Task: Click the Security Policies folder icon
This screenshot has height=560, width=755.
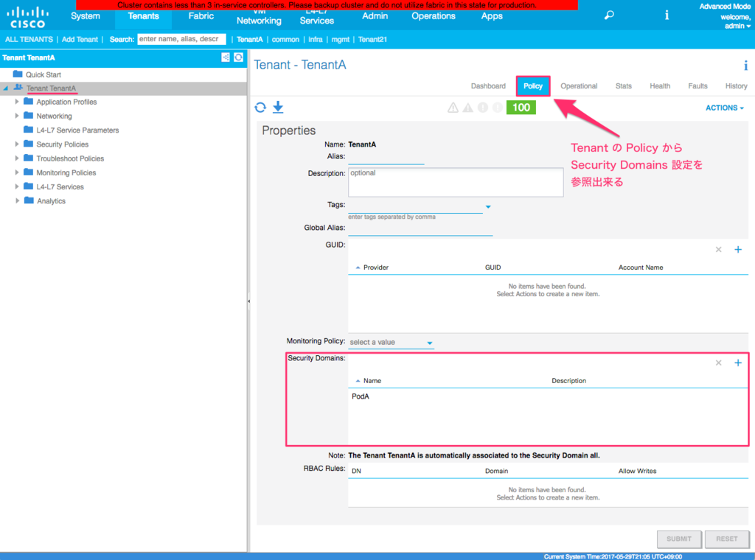Action: [x=29, y=144]
